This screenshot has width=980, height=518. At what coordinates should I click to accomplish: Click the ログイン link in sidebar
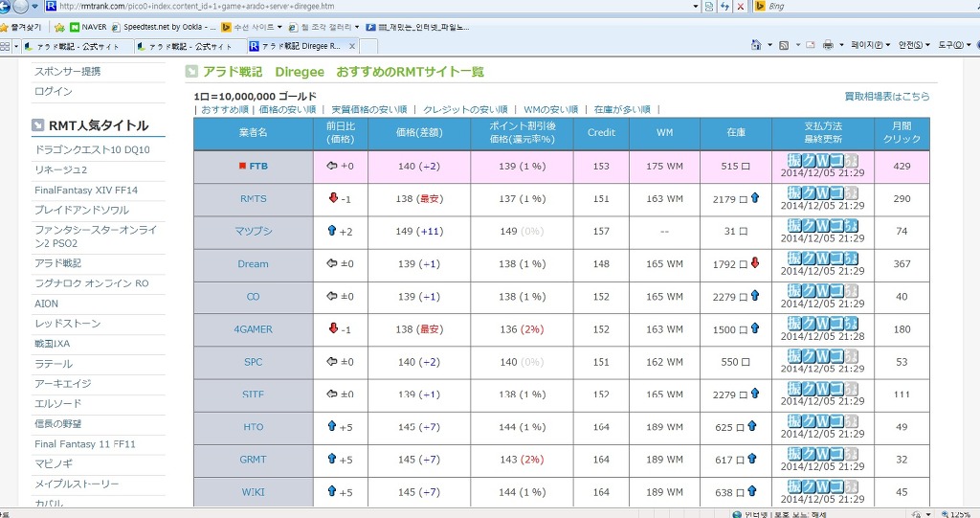54,91
